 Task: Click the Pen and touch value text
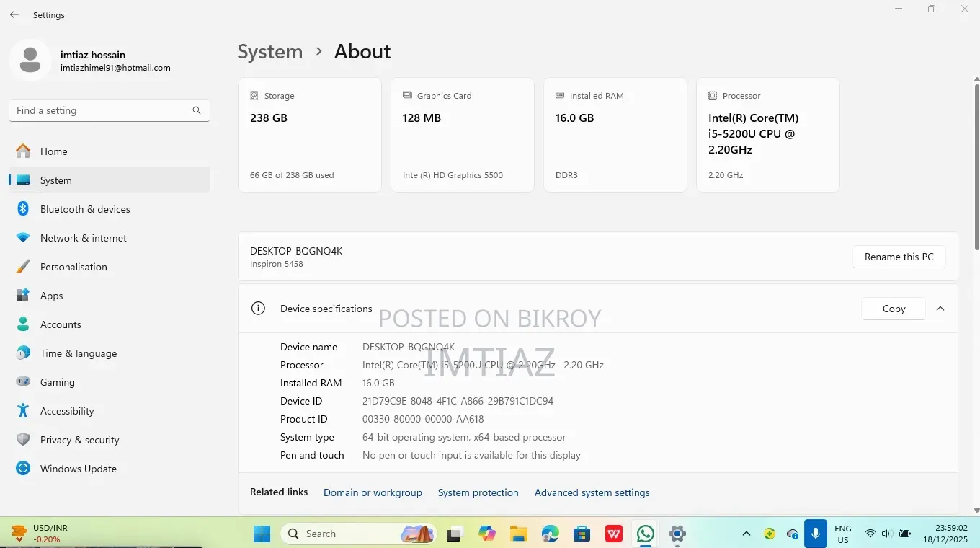pos(471,455)
